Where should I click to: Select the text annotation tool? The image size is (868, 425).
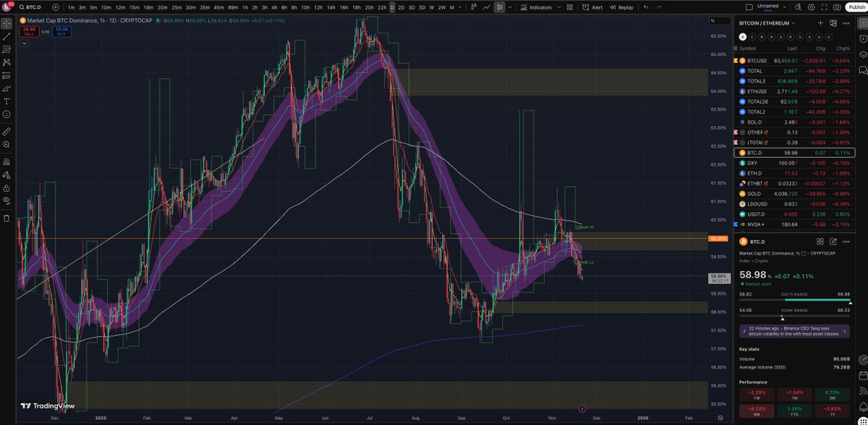coord(7,101)
